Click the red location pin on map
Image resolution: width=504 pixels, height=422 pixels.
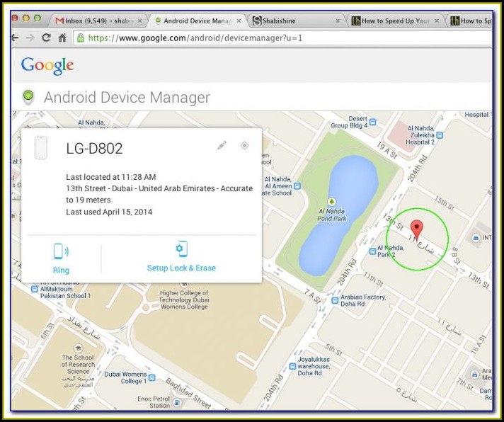(418, 231)
